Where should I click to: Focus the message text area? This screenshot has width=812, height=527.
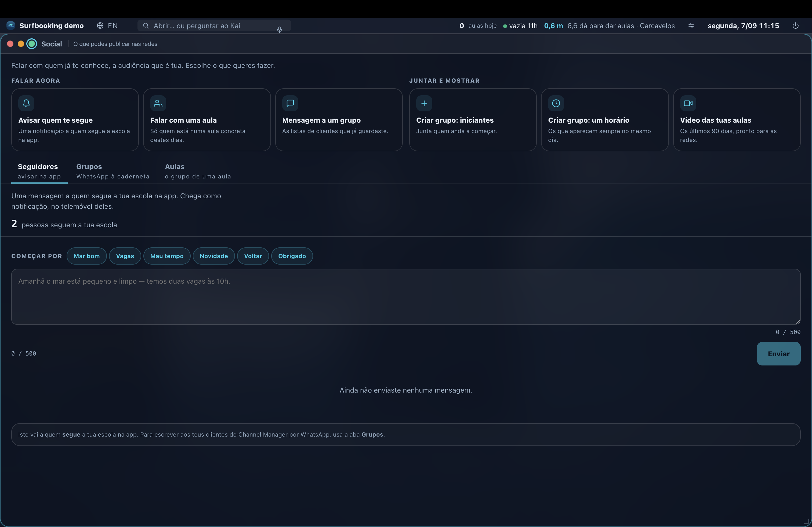click(406, 297)
